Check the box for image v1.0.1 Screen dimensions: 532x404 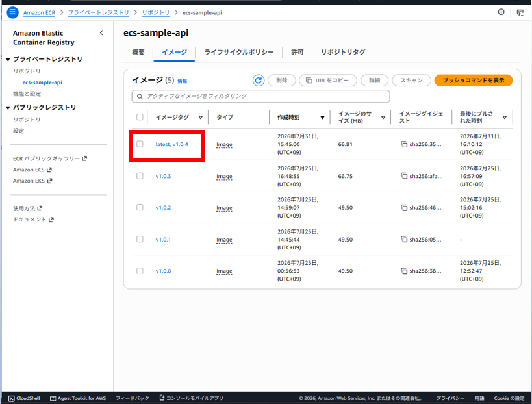pos(140,239)
